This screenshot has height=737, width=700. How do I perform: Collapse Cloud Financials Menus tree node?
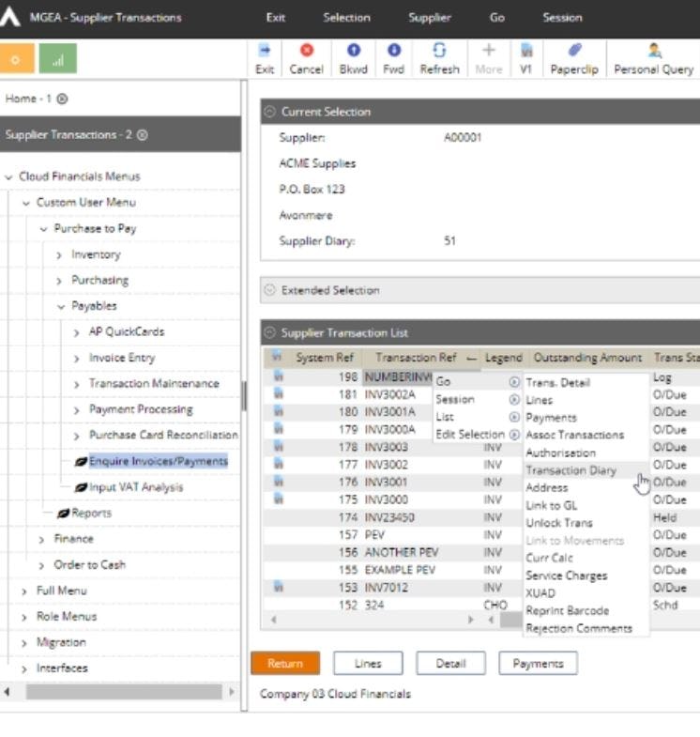tap(8, 177)
